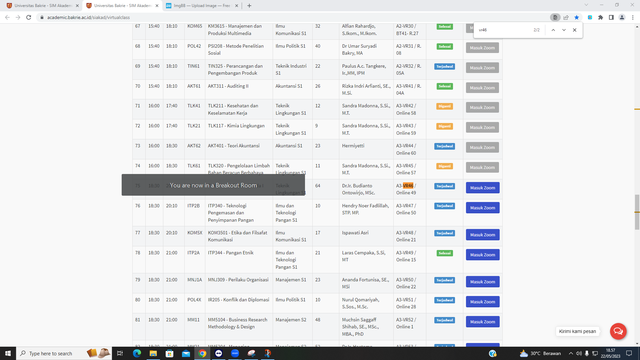
Task: Click the Windows taskbar search box
Action: (x=64, y=353)
